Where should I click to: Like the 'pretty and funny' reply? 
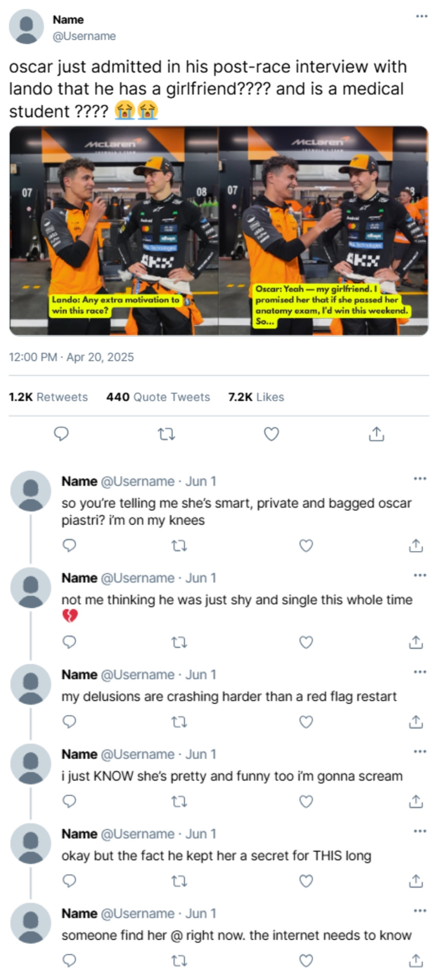[305, 801]
